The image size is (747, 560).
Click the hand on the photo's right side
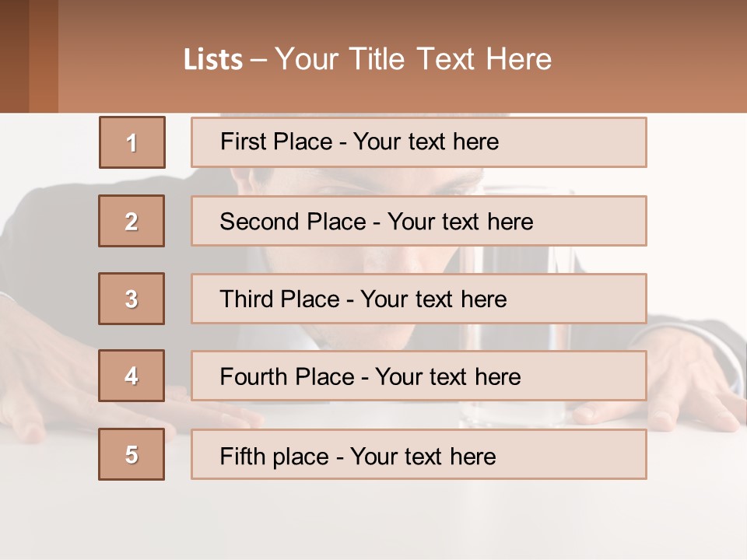pos(693,381)
